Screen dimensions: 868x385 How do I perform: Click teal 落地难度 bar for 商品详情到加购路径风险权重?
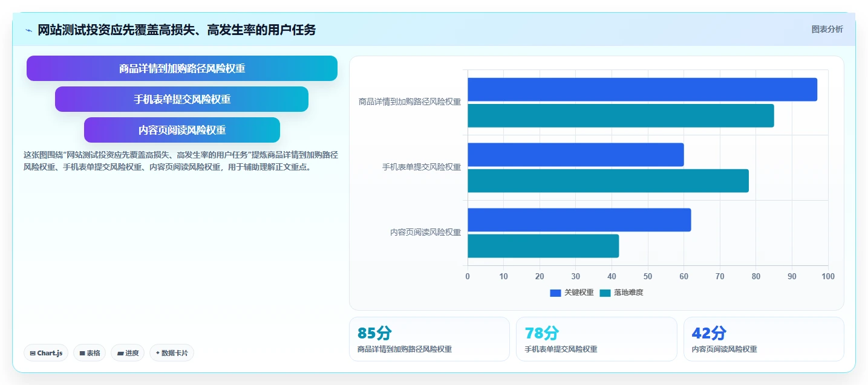pyautogui.click(x=621, y=115)
